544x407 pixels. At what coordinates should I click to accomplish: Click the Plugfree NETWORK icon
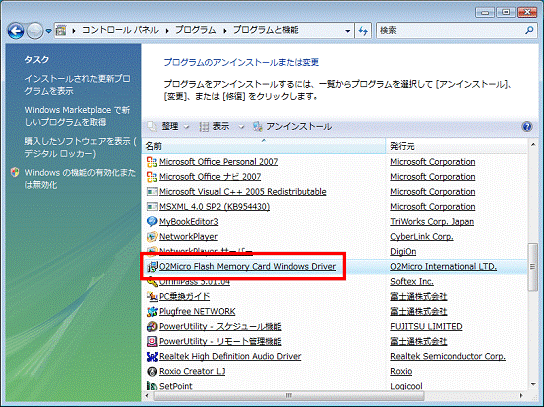[152, 311]
